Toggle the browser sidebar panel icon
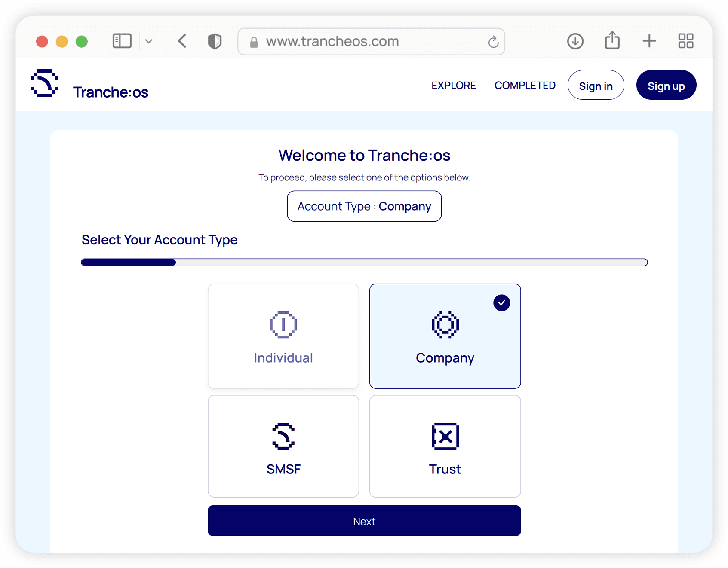The image size is (728, 568). [122, 41]
